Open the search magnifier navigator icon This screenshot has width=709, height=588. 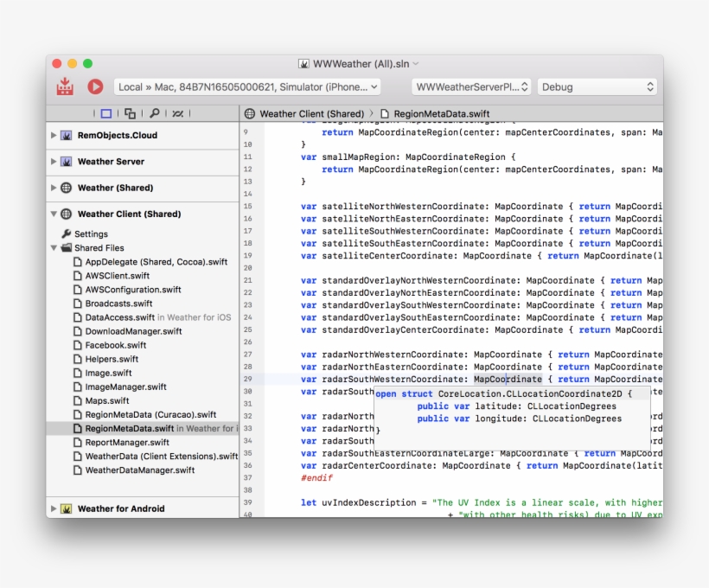coord(155,113)
